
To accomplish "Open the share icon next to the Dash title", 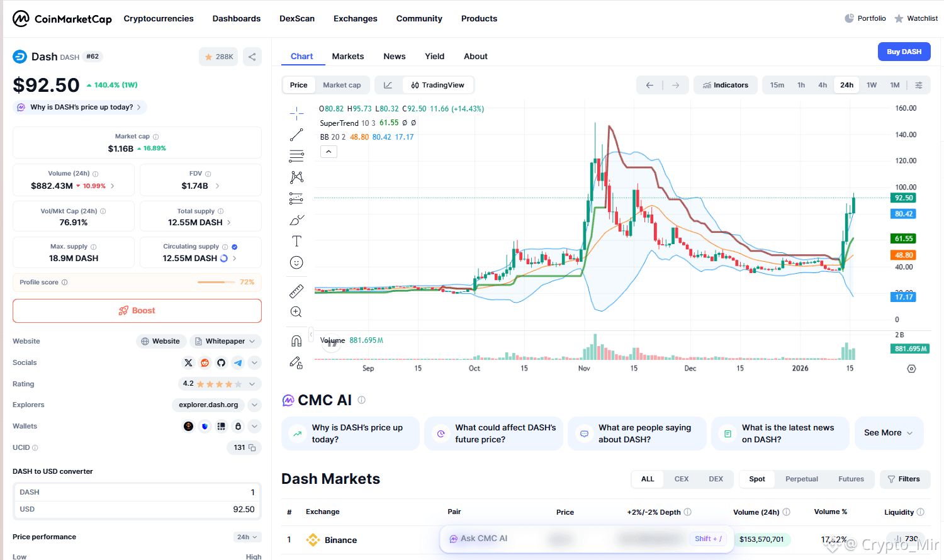I will tap(252, 57).
